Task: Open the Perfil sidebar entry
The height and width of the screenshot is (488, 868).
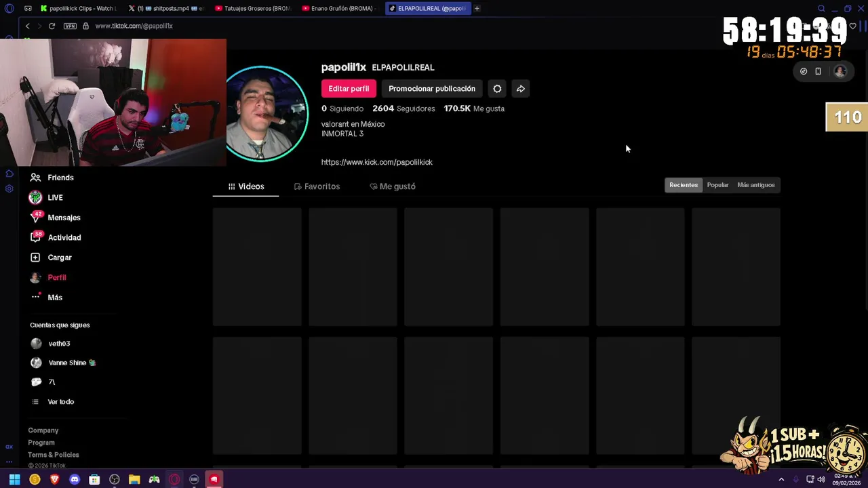Action: tap(47, 277)
